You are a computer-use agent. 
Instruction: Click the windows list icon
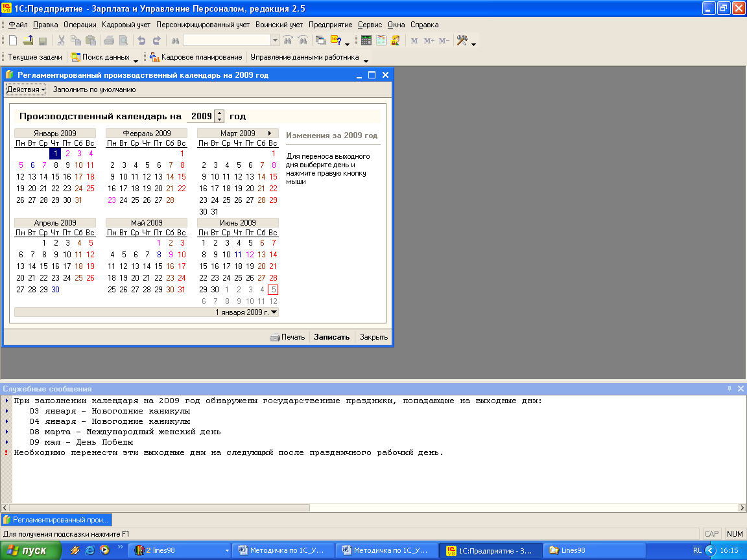tap(321, 40)
